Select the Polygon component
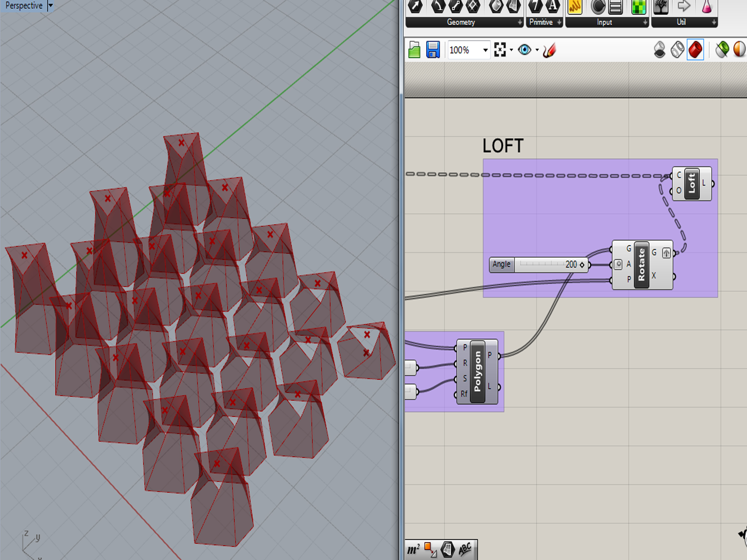This screenshot has width=747, height=560. point(478,371)
